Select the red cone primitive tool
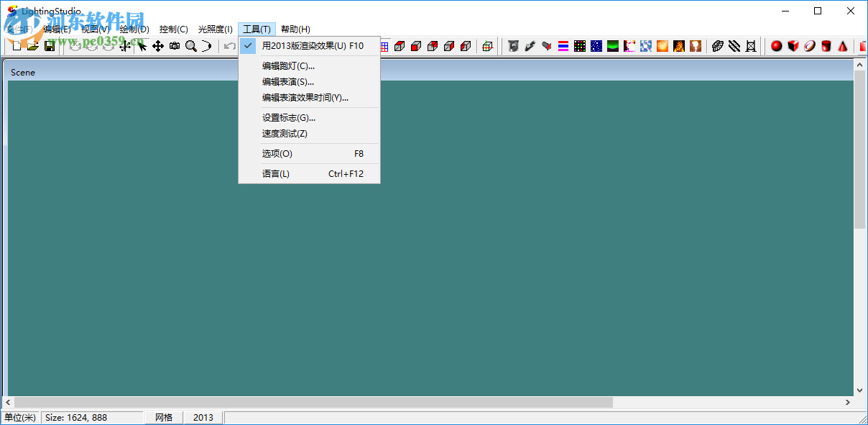868x425 pixels. (x=843, y=46)
